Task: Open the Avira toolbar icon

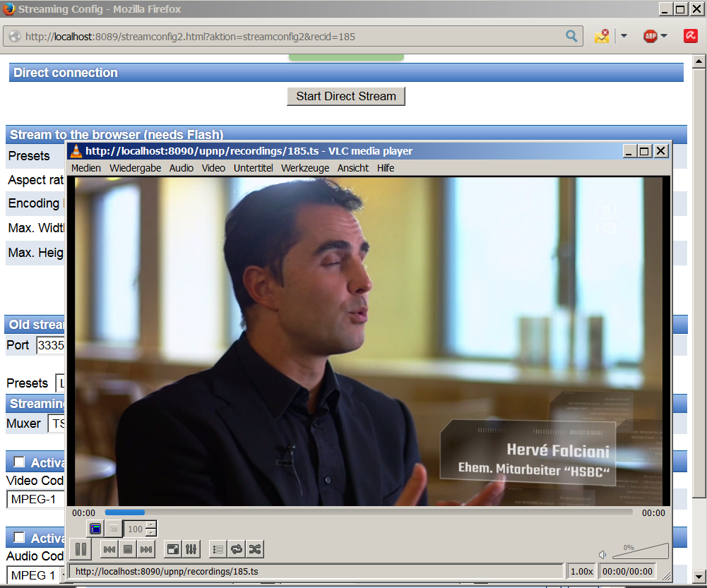Action: 690,36
